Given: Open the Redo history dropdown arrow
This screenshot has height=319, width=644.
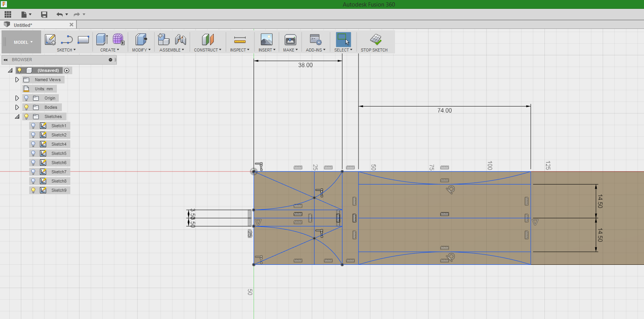Looking at the screenshot, I should click(x=84, y=15).
